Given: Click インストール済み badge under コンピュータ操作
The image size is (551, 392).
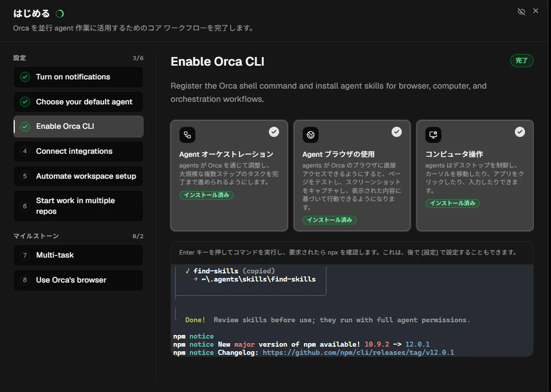Looking at the screenshot, I should click(x=453, y=203).
